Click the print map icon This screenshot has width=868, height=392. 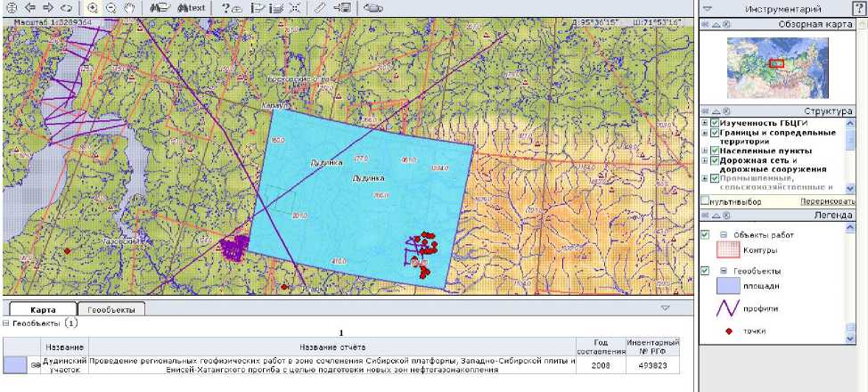coord(374,8)
